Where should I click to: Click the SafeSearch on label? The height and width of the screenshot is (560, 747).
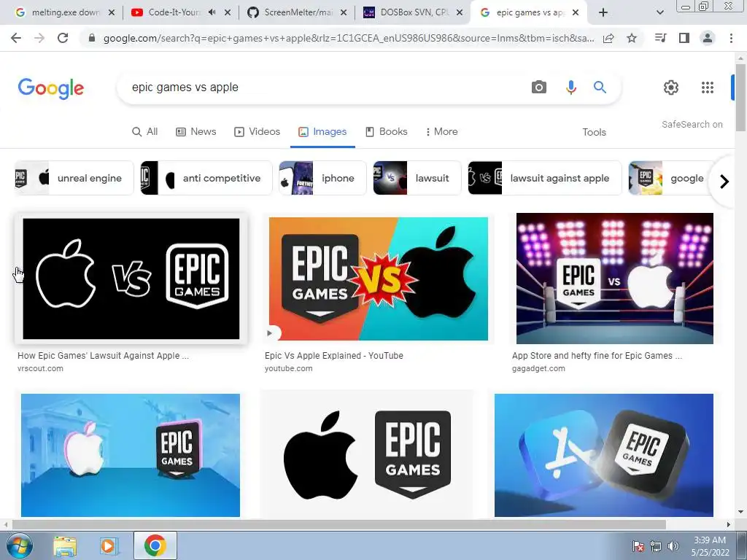tap(692, 124)
